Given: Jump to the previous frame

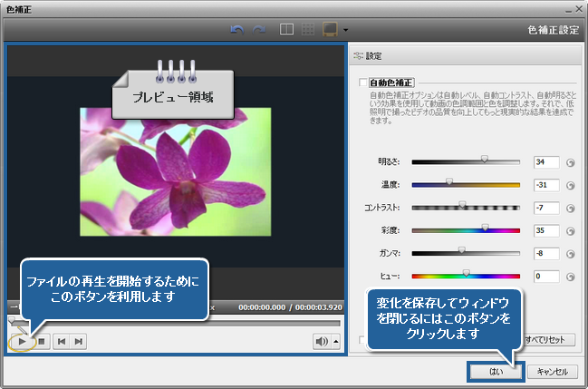Looking at the screenshot, I should [x=61, y=341].
